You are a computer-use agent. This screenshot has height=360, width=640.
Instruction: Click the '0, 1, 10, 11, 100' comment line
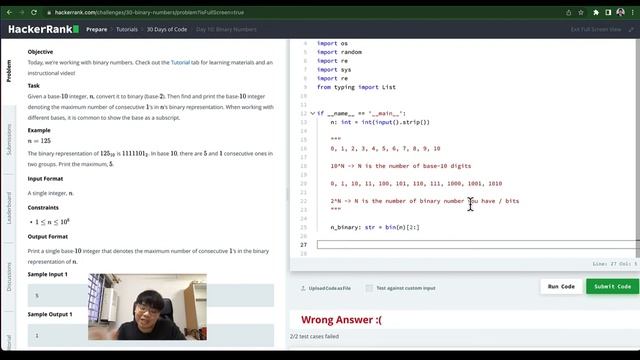[416, 183]
